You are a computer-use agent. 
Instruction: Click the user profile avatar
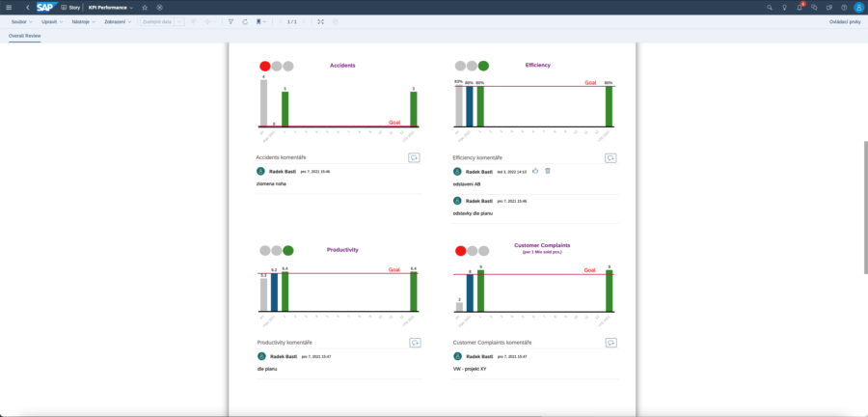click(858, 7)
